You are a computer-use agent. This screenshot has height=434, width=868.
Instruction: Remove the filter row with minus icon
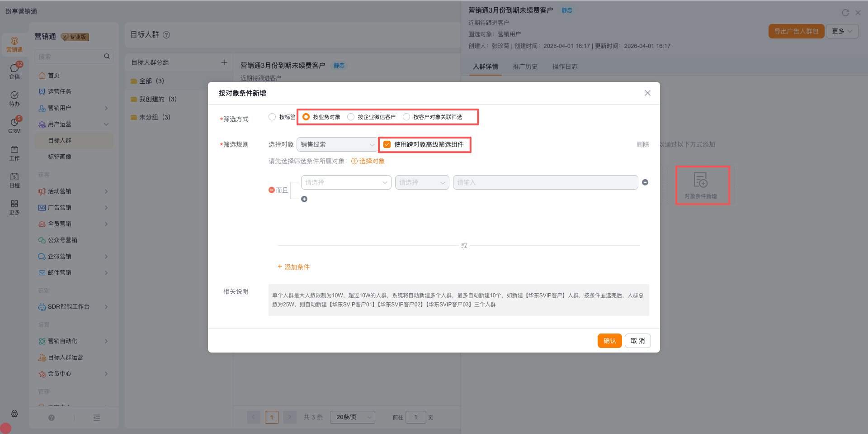point(645,182)
